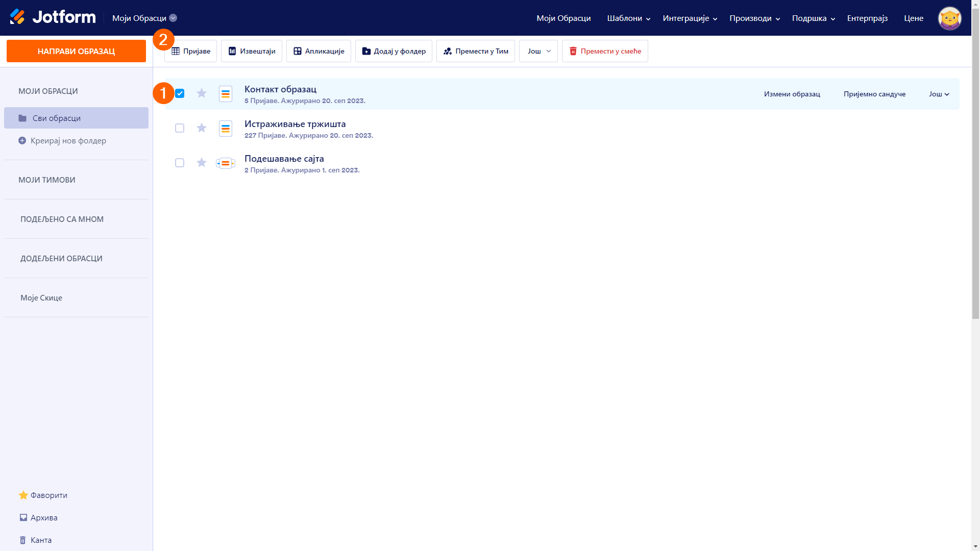Check the Истраживање тржишта checkbox
Viewport: 980px width, 551px height.
pyautogui.click(x=180, y=128)
